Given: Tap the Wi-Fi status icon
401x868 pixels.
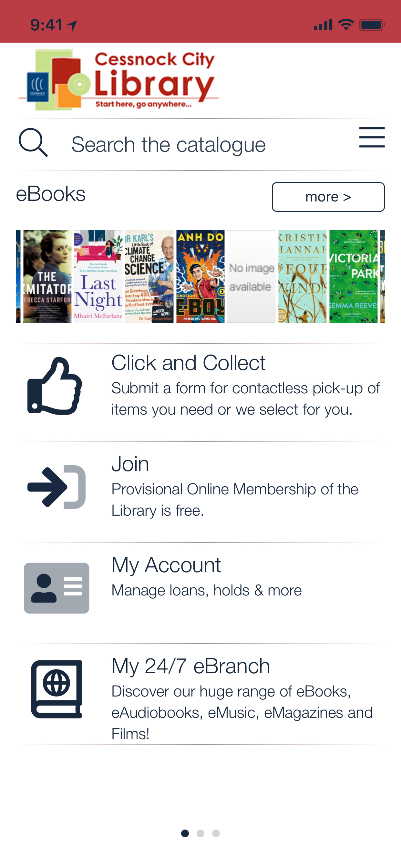Looking at the screenshot, I should pyautogui.click(x=346, y=25).
